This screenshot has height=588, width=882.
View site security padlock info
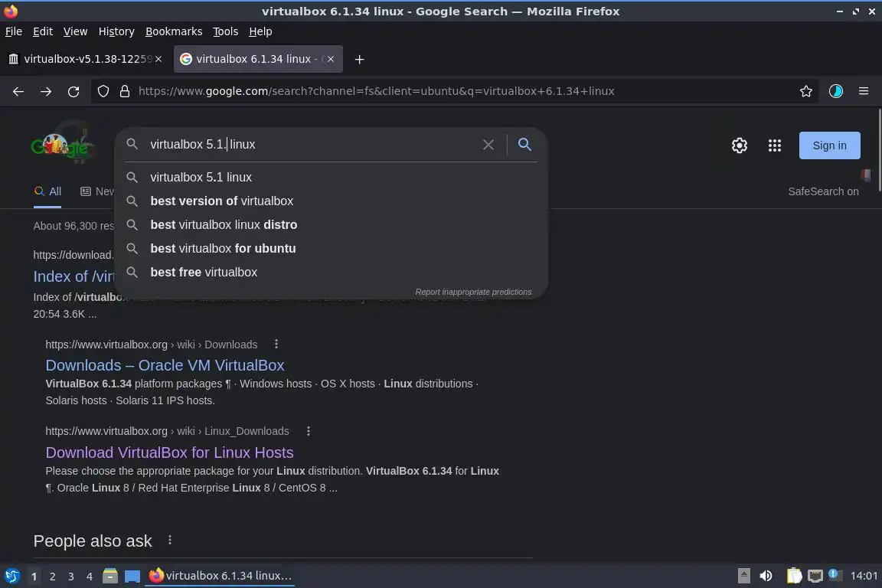(x=125, y=91)
